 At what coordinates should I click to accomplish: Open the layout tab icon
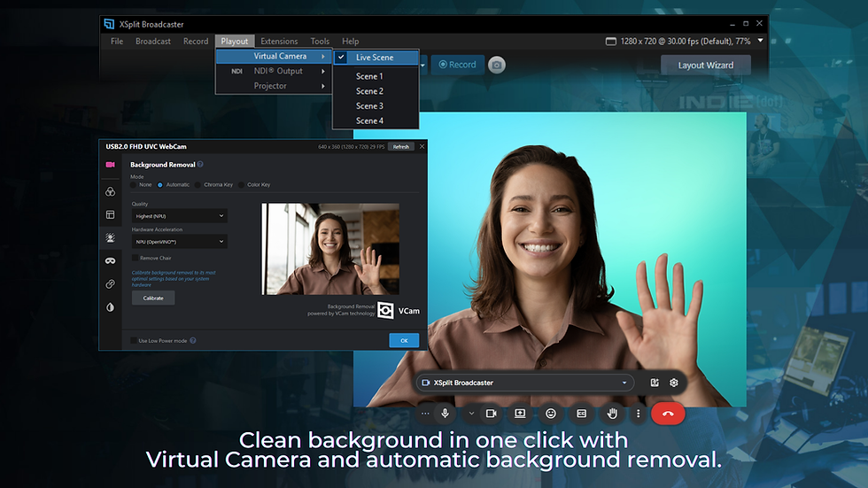pos(110,214)
